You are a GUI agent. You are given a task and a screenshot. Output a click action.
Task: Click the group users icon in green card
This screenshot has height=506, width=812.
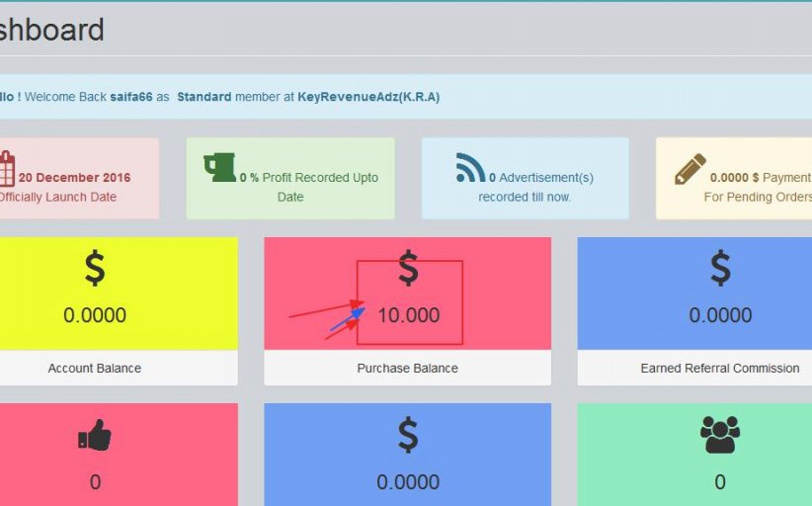tap(719, 435)
